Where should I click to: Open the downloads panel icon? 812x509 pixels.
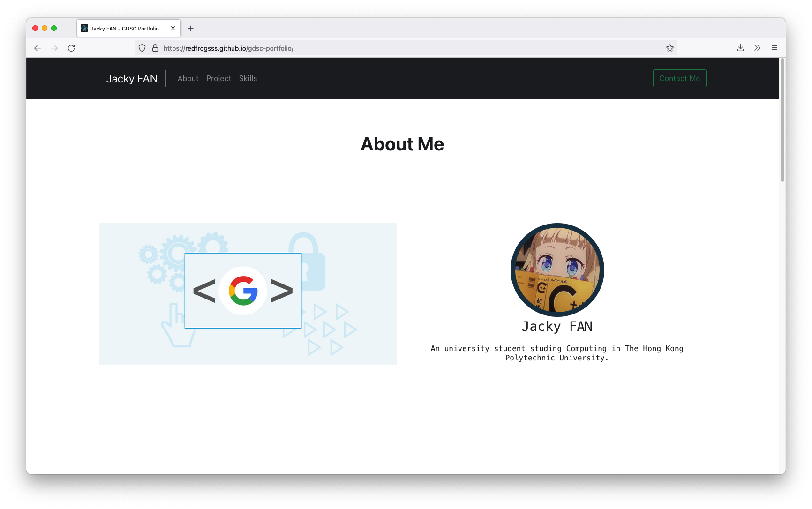741,48
